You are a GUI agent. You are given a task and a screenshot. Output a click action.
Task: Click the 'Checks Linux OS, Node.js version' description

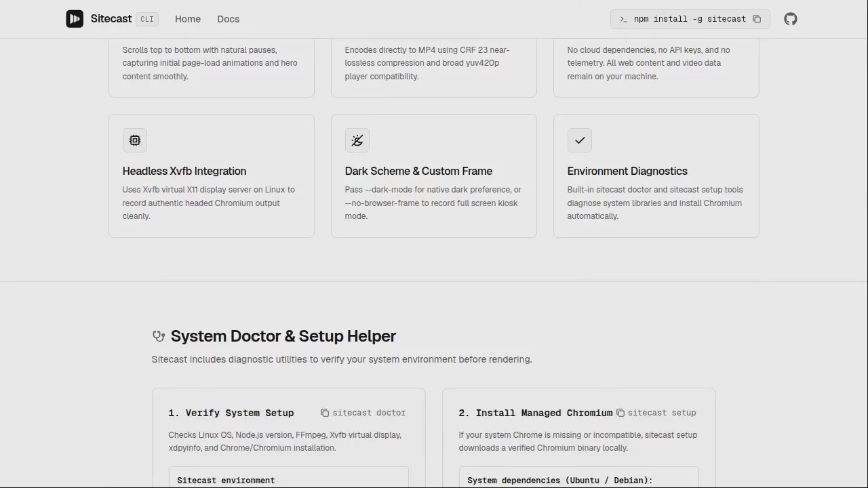coord(285,441)
